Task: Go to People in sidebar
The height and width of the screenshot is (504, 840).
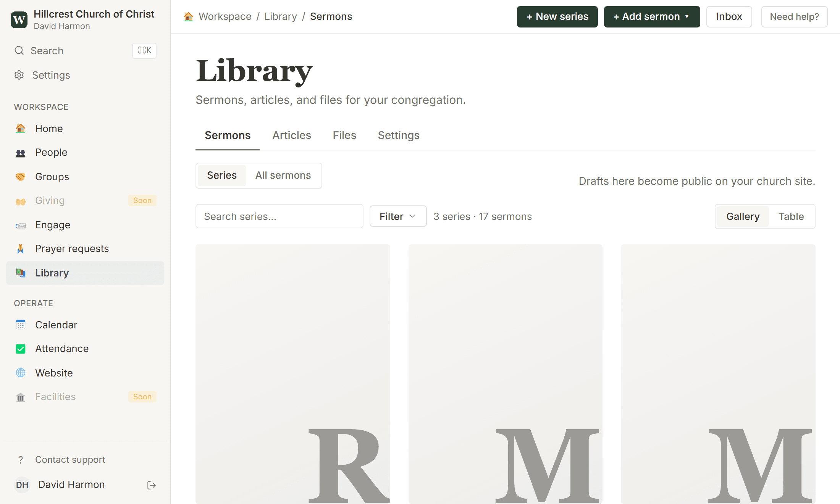Action: [x=85, y=153]
